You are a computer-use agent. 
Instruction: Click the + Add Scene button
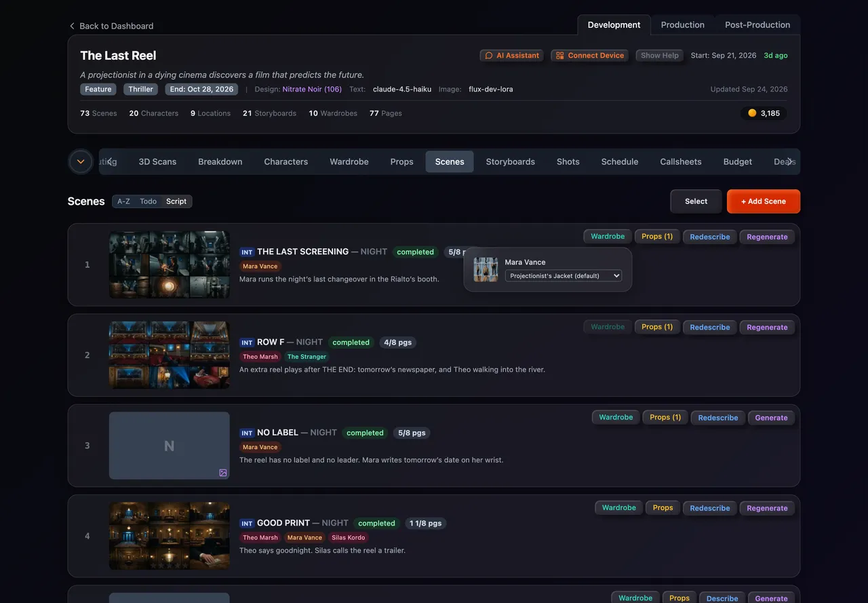coord(764,201)
